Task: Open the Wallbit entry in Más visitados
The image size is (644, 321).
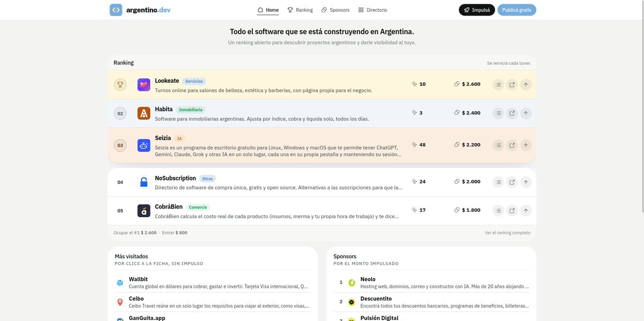Action: click(213, 282)
